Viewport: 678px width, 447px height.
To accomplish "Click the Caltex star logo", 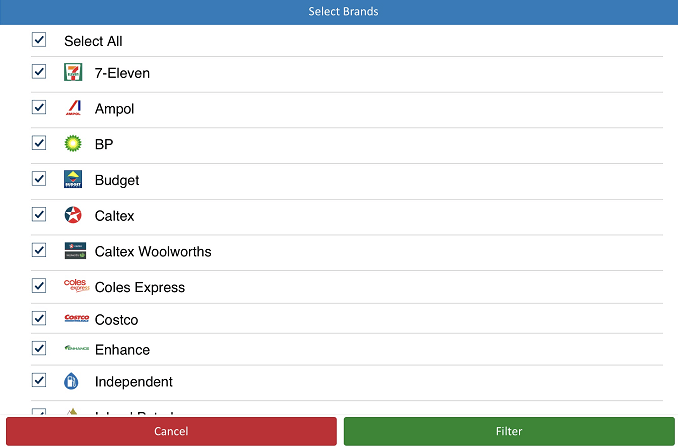I will (73, 215).
